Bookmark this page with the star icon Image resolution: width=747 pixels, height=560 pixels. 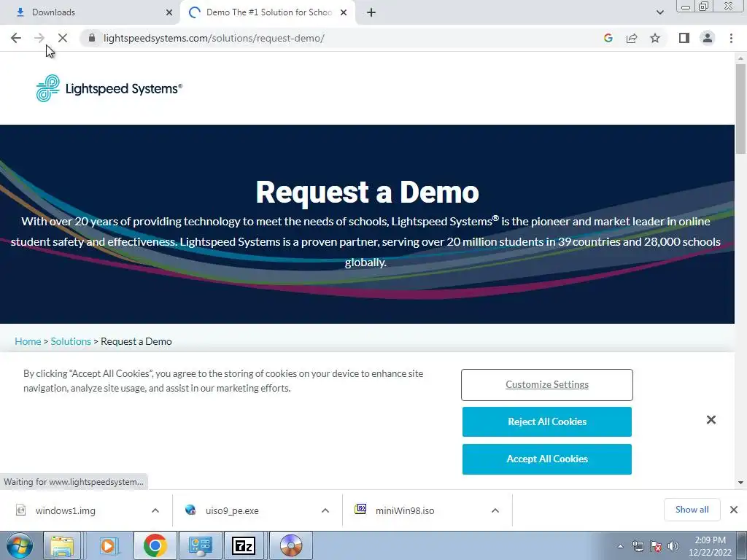pos(655,38)
